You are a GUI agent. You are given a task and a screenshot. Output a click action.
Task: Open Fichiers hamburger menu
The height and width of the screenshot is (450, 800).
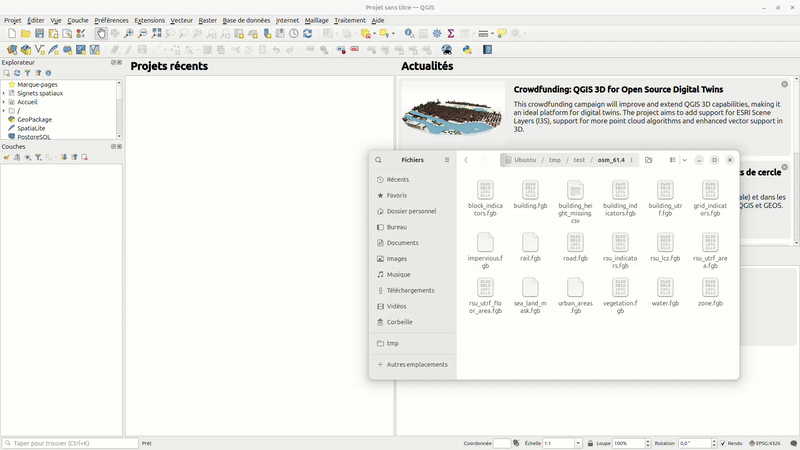(447, 160)
